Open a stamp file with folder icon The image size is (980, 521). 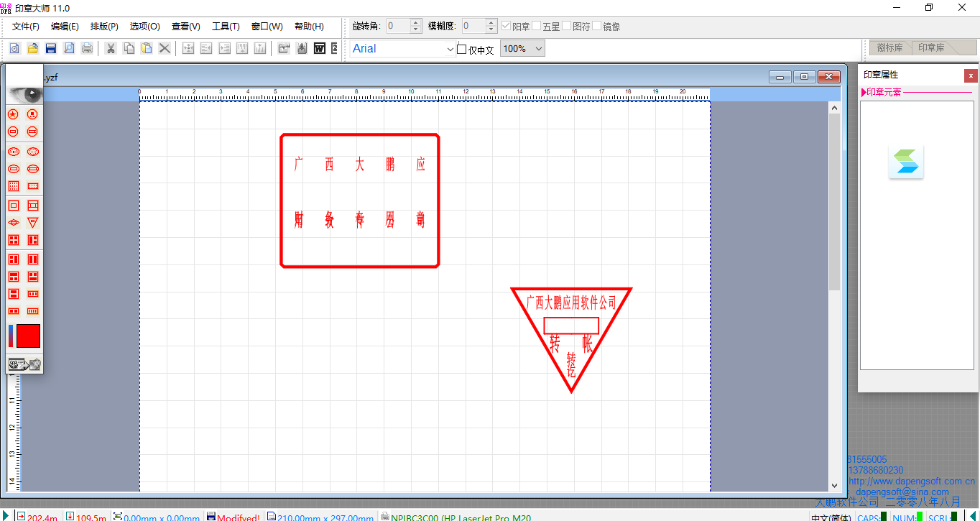click(x=32, y=48)
